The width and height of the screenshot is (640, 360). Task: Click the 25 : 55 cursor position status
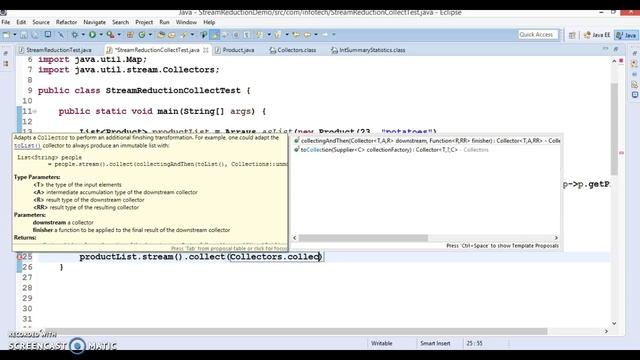point(474,343)
